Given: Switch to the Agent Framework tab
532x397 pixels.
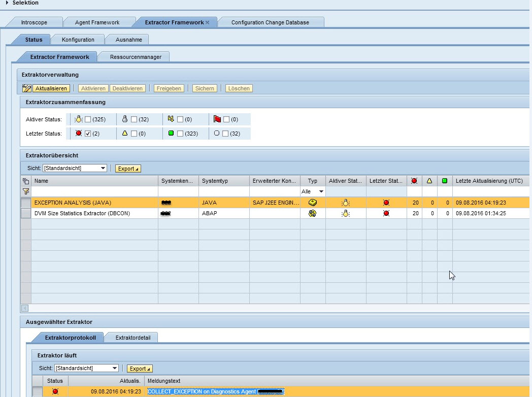Looking at the screenshot, I should coord(97,22).
